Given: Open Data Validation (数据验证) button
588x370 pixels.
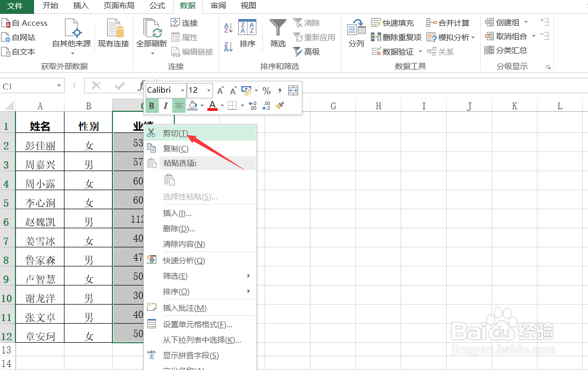Looking at the screenshot, I should [x=393, y=52].
